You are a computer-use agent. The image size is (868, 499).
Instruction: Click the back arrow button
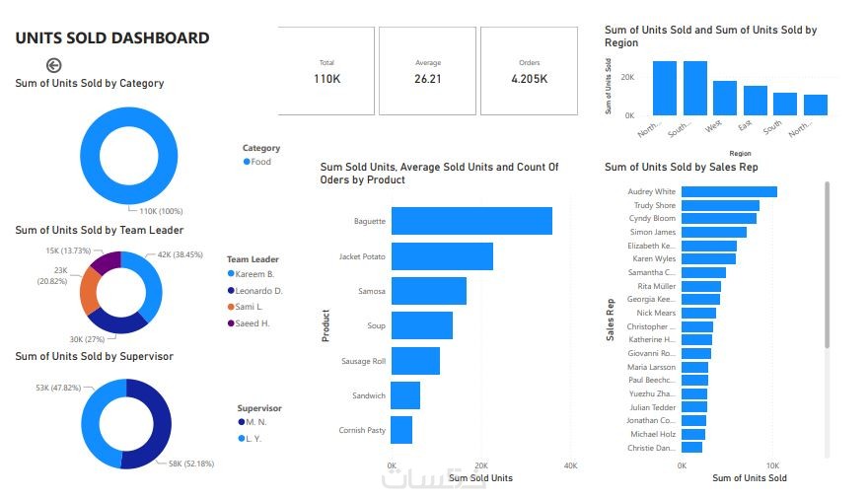pos(54,66)
